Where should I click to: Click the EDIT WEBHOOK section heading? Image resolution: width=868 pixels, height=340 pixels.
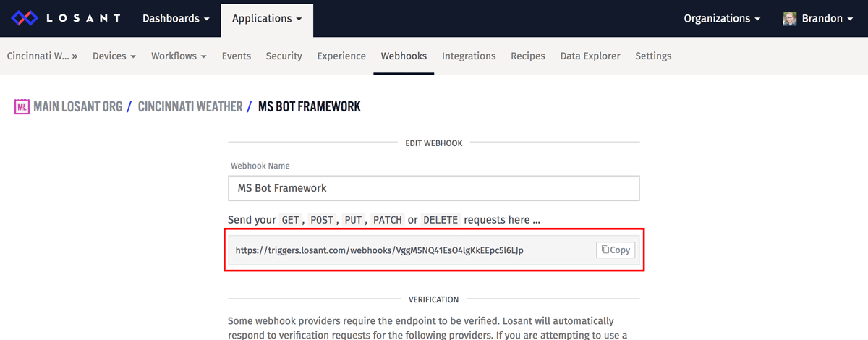tap(434, 143)
